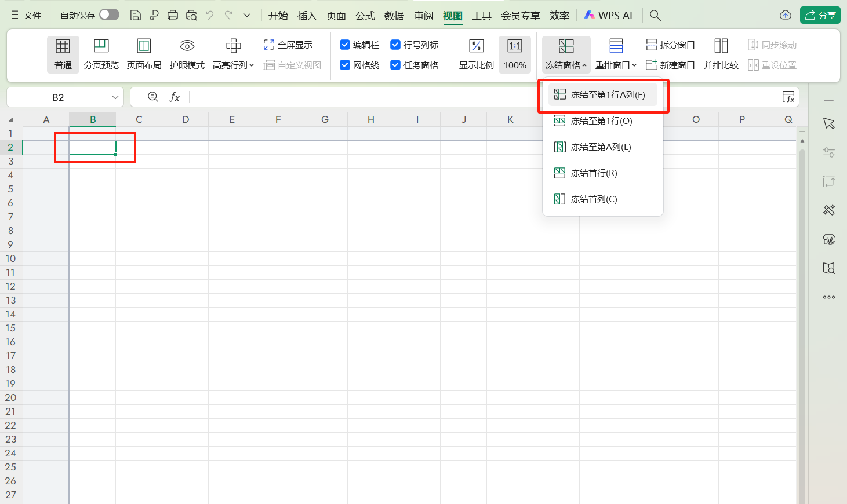Select column P header

[742, 119]
